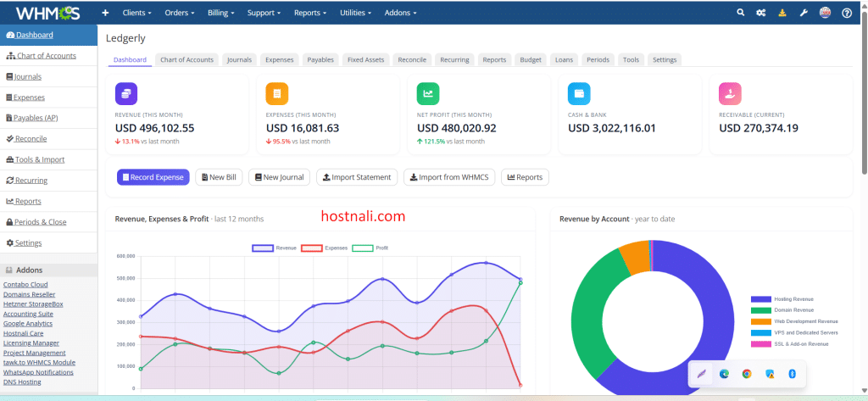Open Recurring in the left sidebar
This screenshot has height=401, width=868.
tap(48, 180)
